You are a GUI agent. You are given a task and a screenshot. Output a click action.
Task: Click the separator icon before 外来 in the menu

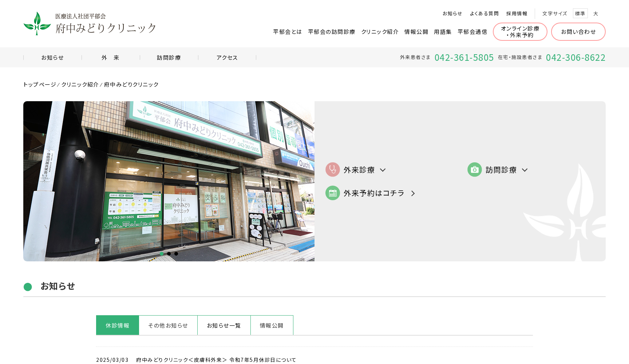82,57
